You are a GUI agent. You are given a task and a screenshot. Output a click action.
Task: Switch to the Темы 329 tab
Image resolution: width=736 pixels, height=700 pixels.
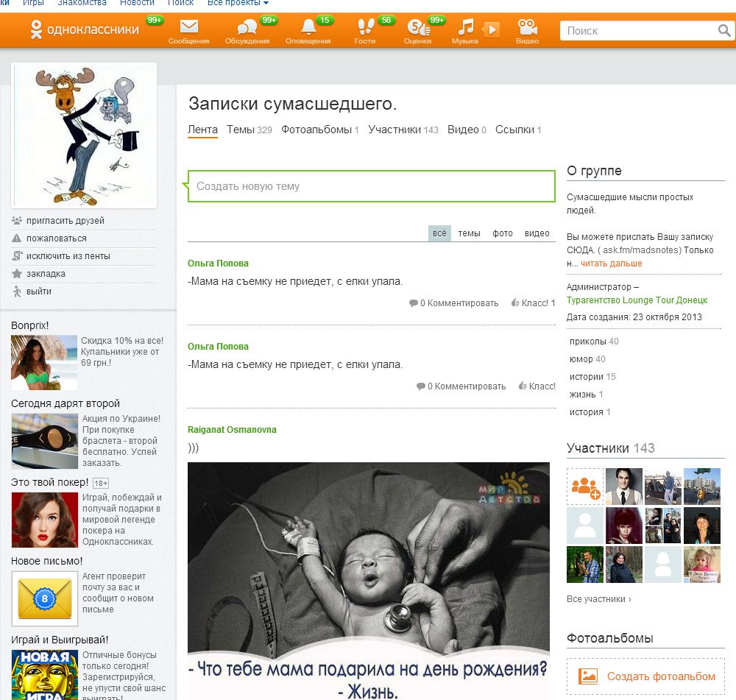coord(250,130)
